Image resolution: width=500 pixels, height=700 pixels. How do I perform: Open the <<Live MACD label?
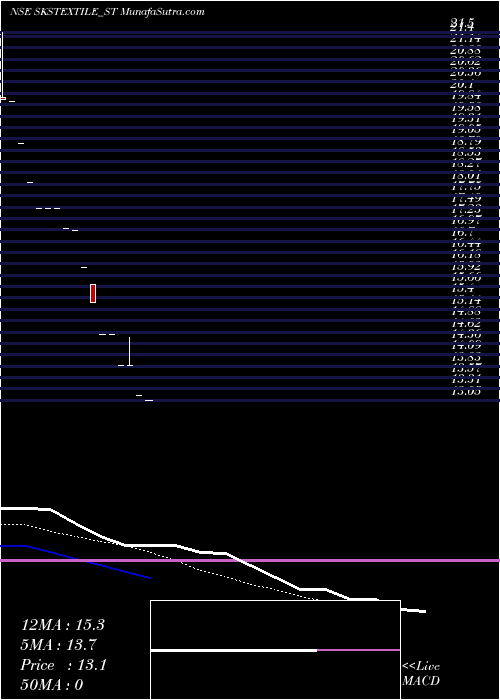point(421,673)
